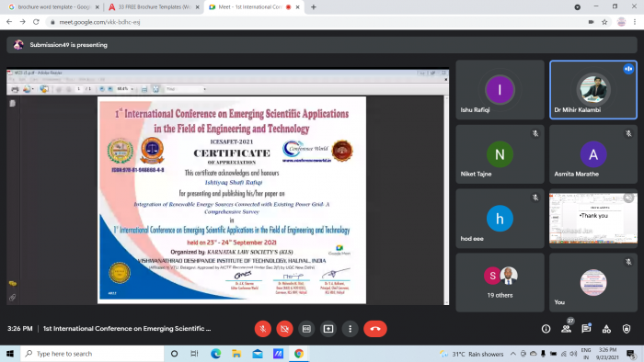
Task: Toggle microphone mute button
Action: click(x=263, y=329)
